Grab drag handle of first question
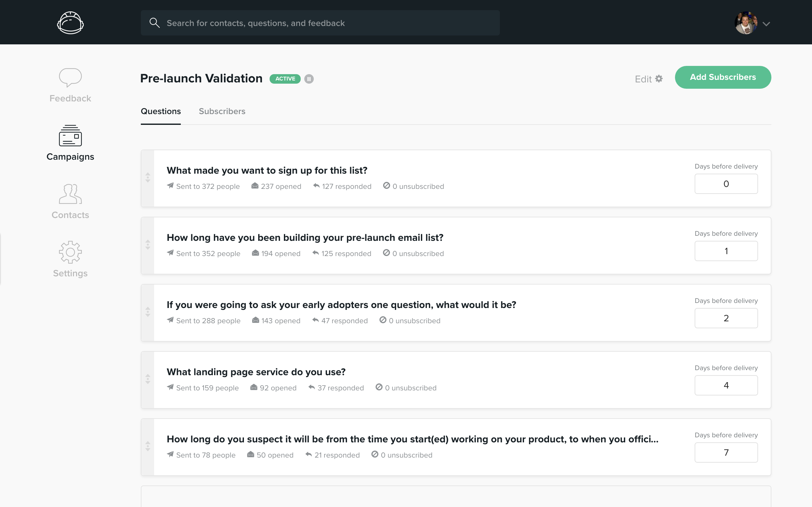 (x=147, y=178)
